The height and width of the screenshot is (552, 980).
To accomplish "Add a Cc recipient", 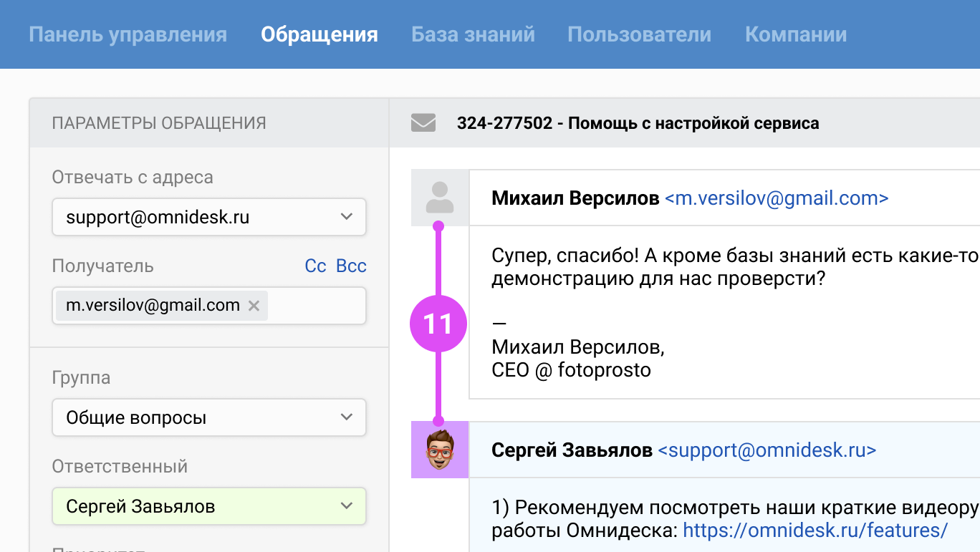I will click(315, 266).
